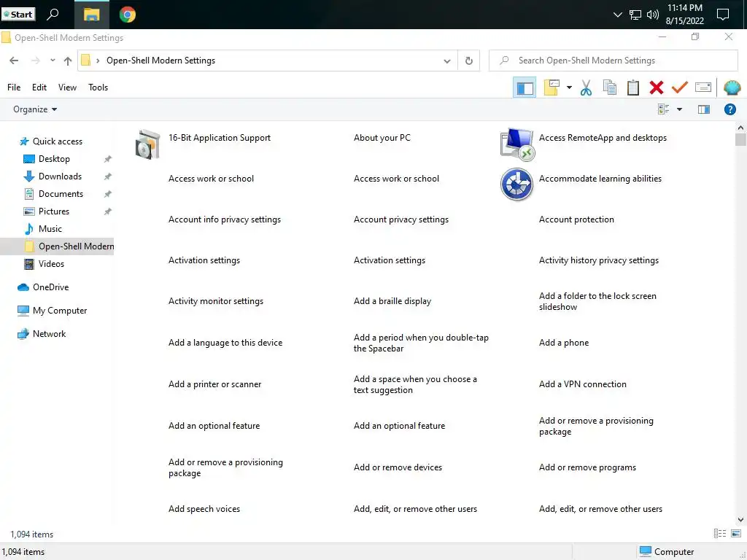
Task: Launch Google Chrome from the taskbar
Action: tap(127, 15)
